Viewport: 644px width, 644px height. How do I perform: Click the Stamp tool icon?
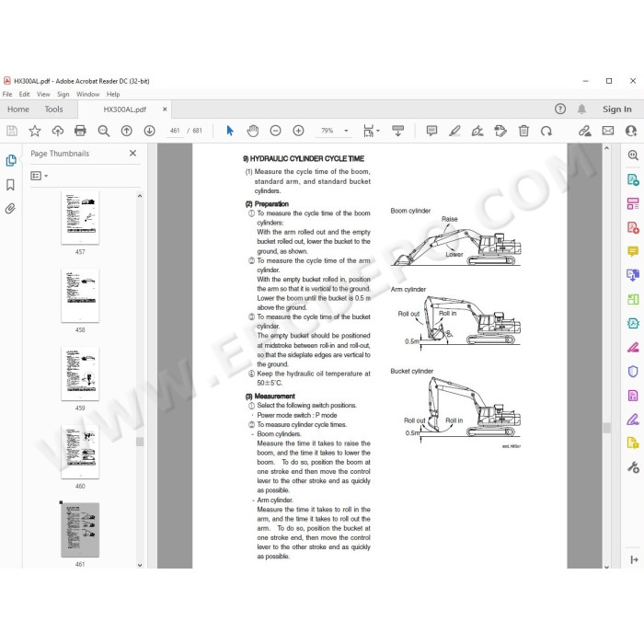(x=500, y=131)
